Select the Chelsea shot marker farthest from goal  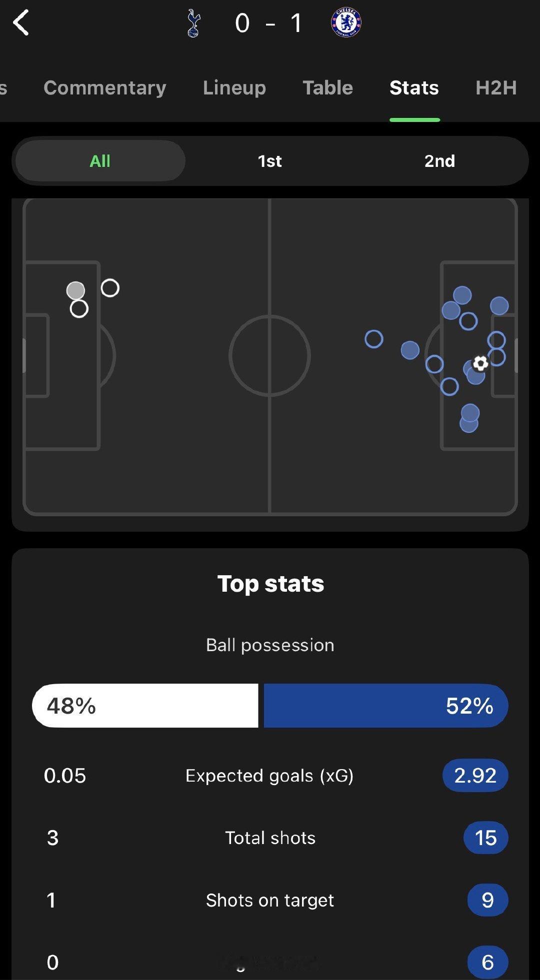coord(374,339)
